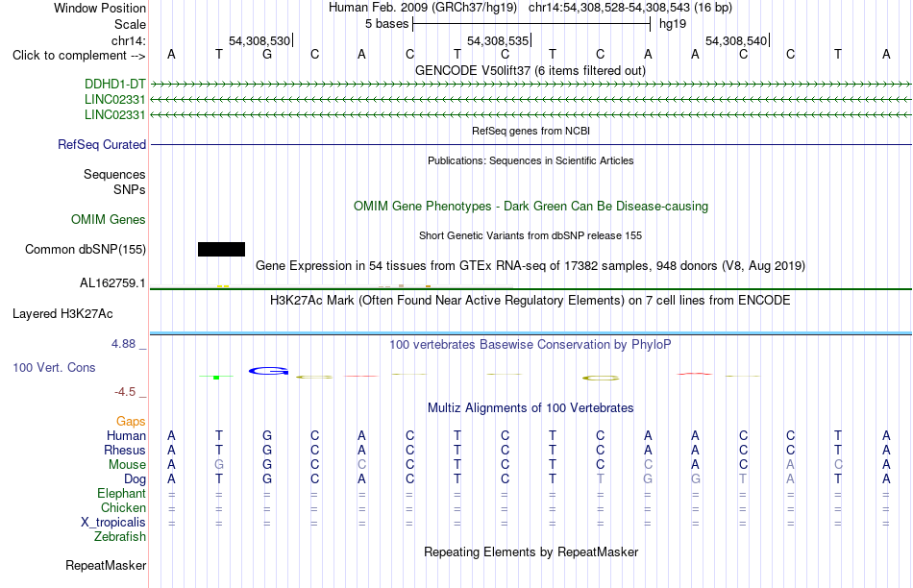This screenshot has width=913, height=588.
Task: Click the -4.5 PhyloP lower scale value
Action: click(x=125, y=392)
